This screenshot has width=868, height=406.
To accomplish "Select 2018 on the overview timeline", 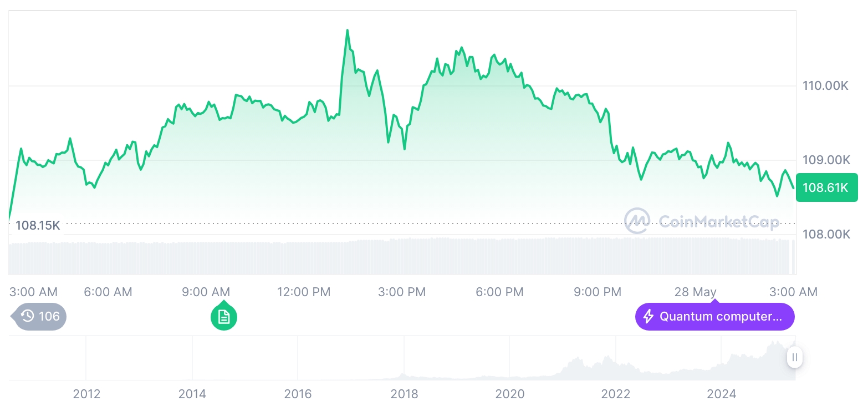I will click(404, 394).
